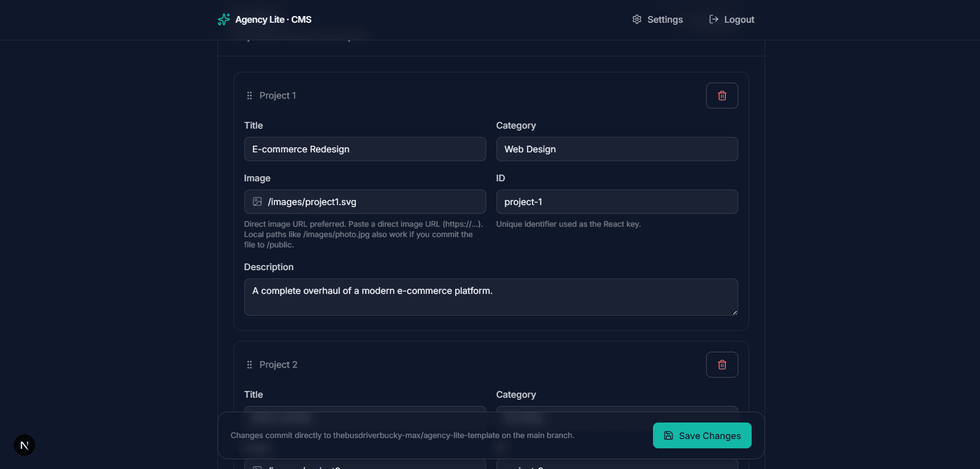Screen dimensions: 980x469
Task: Click the Project 2 heading text
Action: [x=278, y=365]
